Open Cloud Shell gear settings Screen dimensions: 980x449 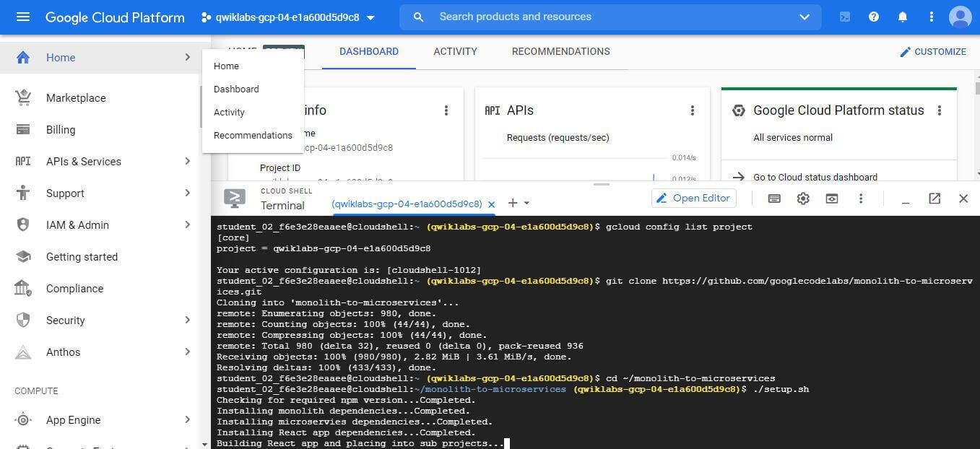pyautogui.click(x=803, y=199)
